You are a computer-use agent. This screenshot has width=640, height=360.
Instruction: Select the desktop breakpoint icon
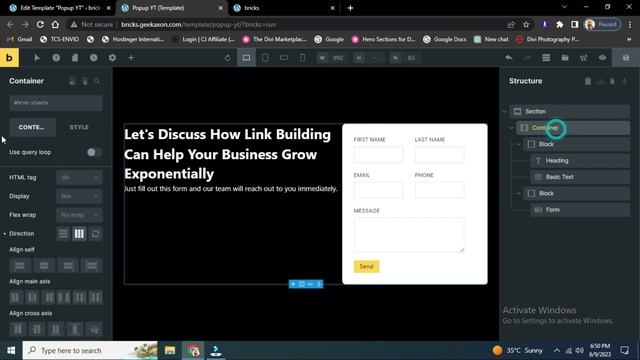point(247,58)
